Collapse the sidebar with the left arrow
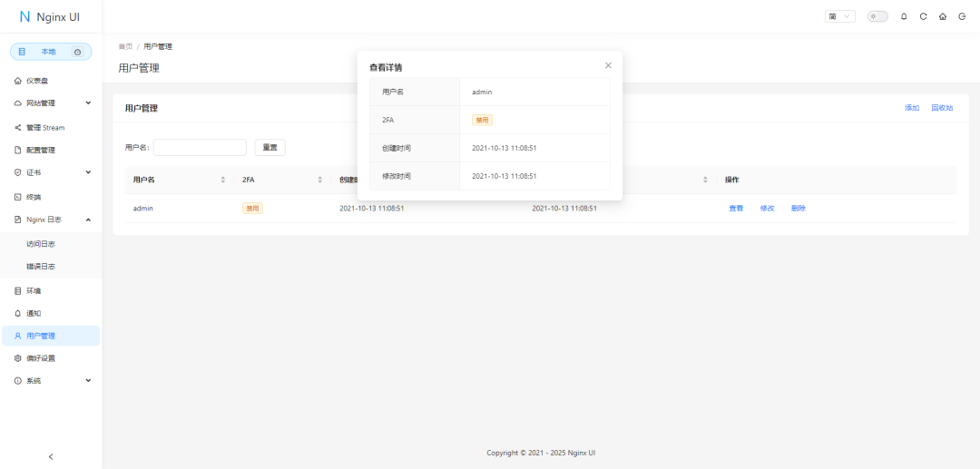 coord(51,456)
